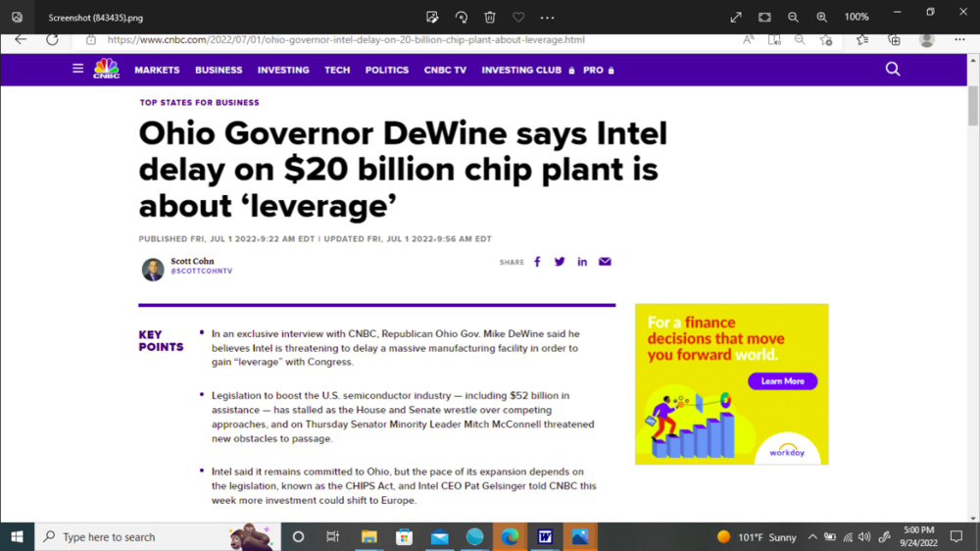Image resolution: width=980 pixels, height=551 pixels.
Task: Add page to favorites with the star-plus icon
Action: (826, 40)
